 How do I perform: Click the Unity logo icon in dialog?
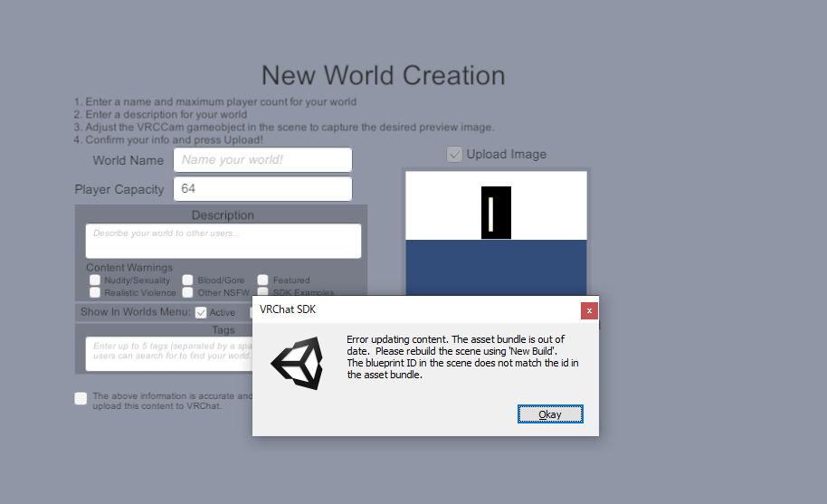tap(298, 363)
